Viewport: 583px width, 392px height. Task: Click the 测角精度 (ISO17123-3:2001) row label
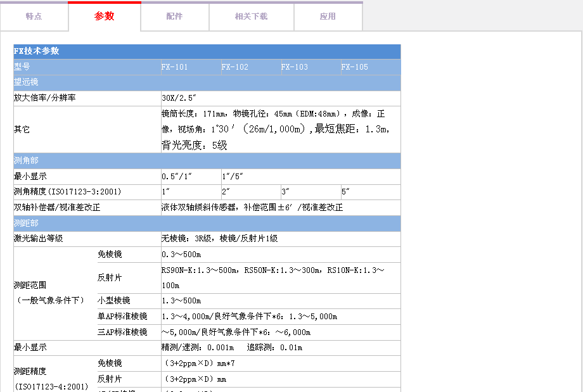pos(67,191)
